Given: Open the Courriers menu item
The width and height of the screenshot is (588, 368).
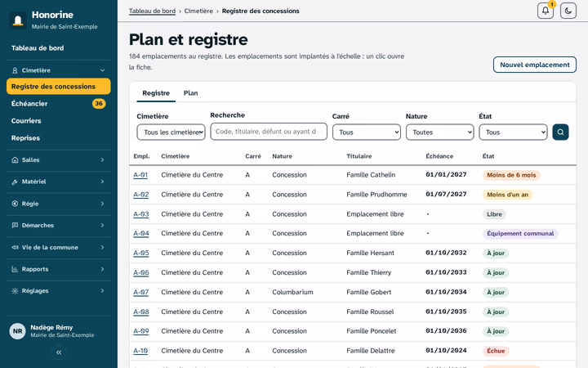Looking at the screenshot, I should (59, 121).
